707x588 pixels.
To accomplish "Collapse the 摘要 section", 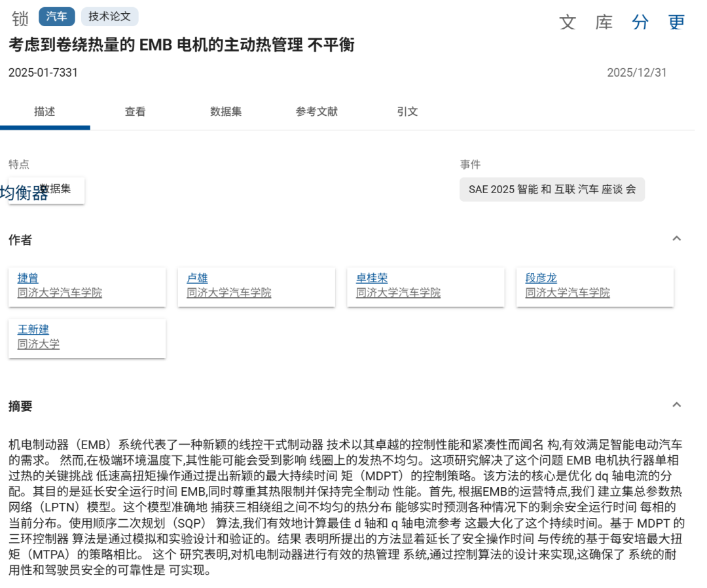I will pos(676,405).
